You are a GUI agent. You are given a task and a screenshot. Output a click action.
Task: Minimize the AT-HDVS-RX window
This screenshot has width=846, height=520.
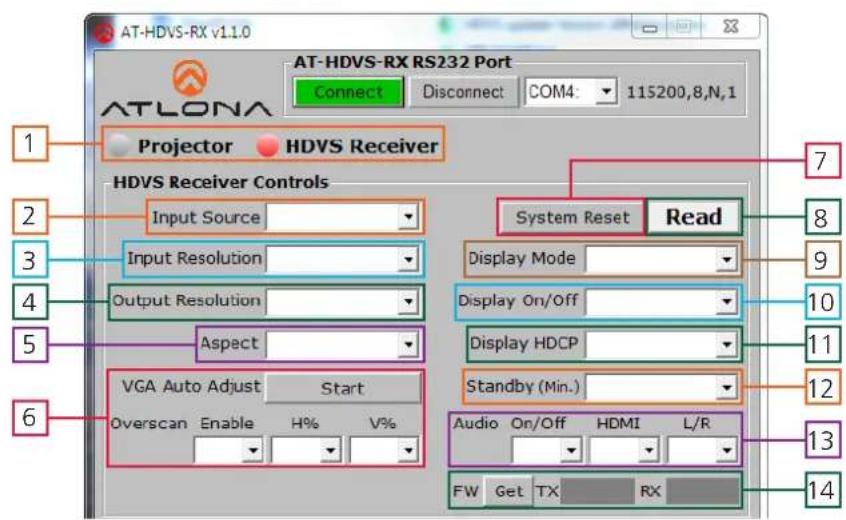click(650, 27)
